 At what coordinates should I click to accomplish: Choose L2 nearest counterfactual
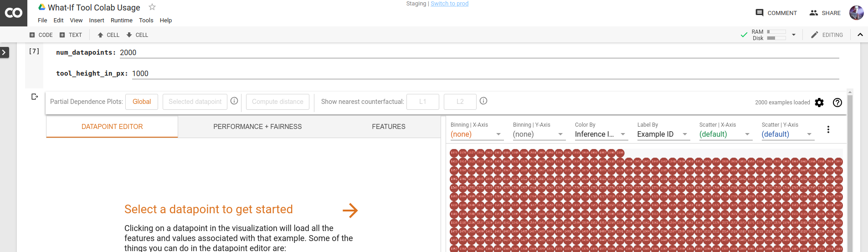(x=460, y=102)
